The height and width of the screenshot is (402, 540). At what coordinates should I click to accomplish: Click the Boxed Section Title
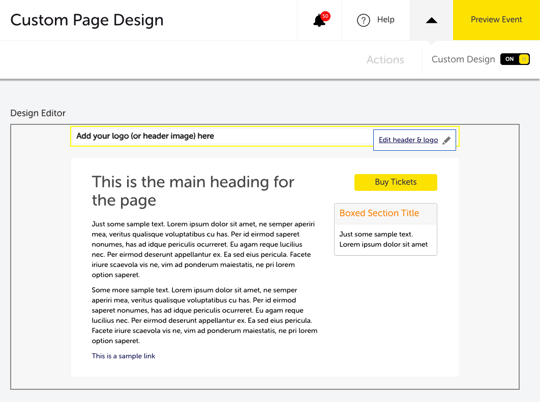coord(379,213)
